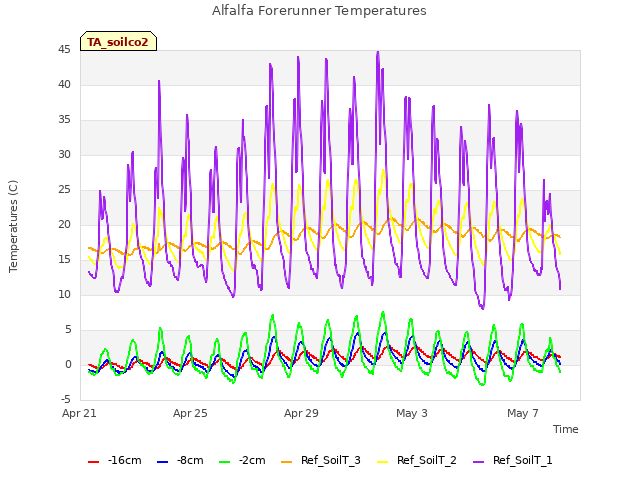This screenshot has width=640, height=480.
Task: Click the Time axis title
Action: pos(566,429)
